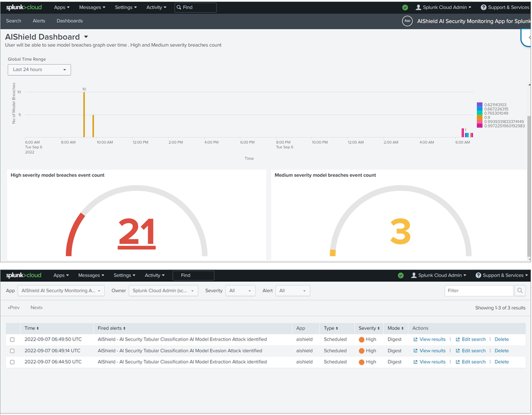This screenshot has width=532, height=415.
Task: Click the orange High severity dot for 06:44:50 alert
Action: coord(361,362)
